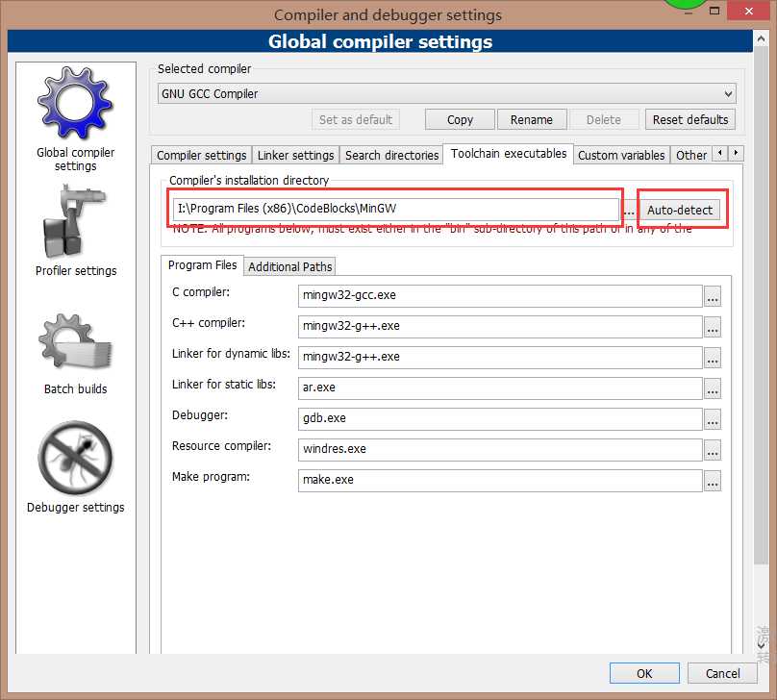Image resolution: width=777 pixels, height=700 pixels.
Task: Edit C++ compiler executable field
Action: point(500,327)
